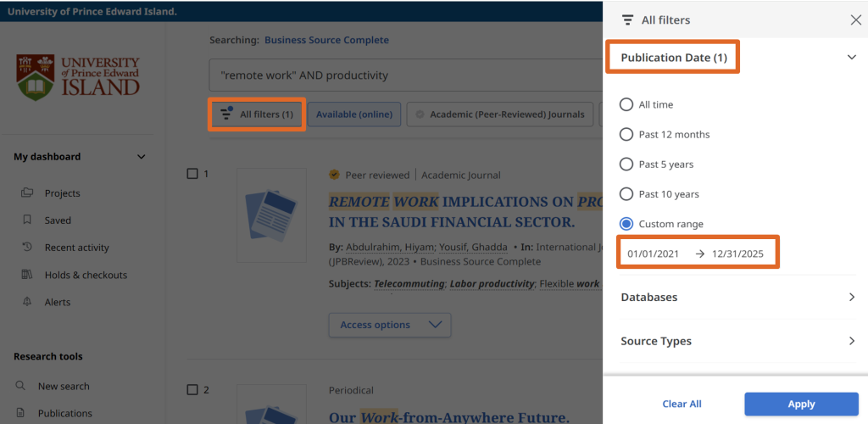
Task: Click the Telecommuting subject link
Action: click(409, 284)
